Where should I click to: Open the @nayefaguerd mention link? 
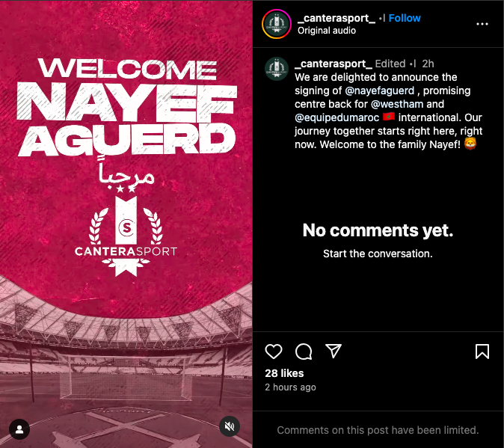[380, 90]
